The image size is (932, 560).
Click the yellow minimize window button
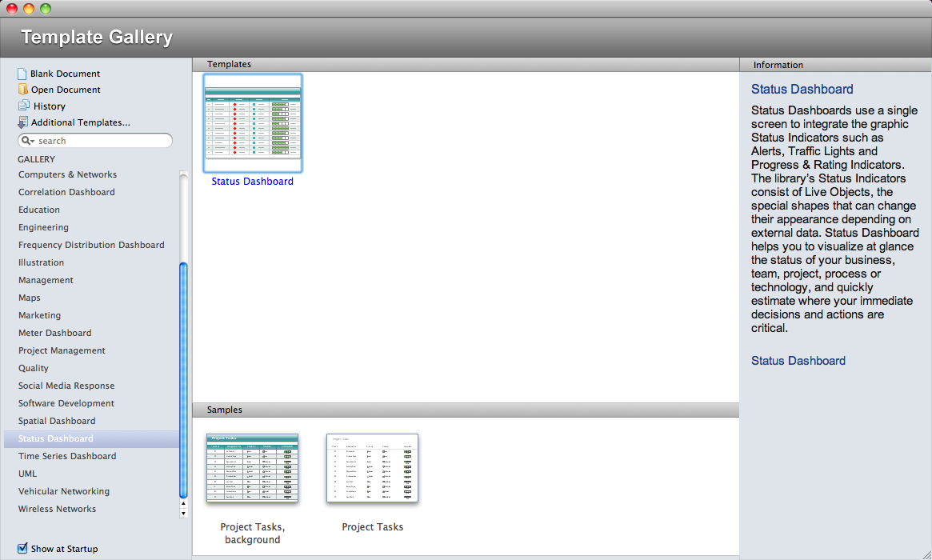(x=29, y=8)
